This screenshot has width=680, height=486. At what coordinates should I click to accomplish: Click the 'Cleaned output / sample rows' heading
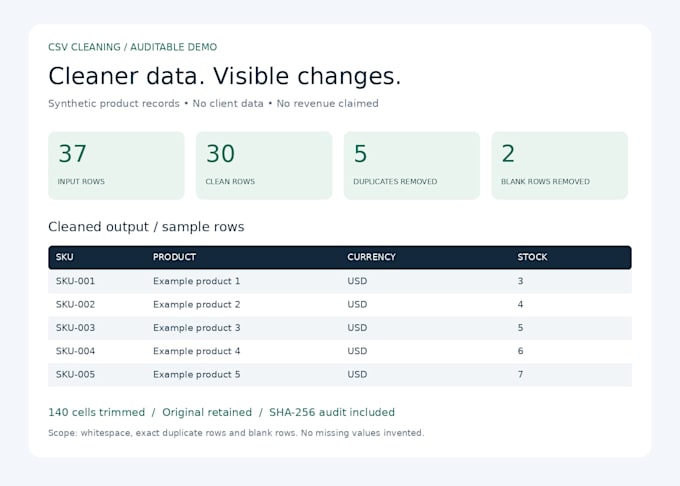tap(146, 227)
